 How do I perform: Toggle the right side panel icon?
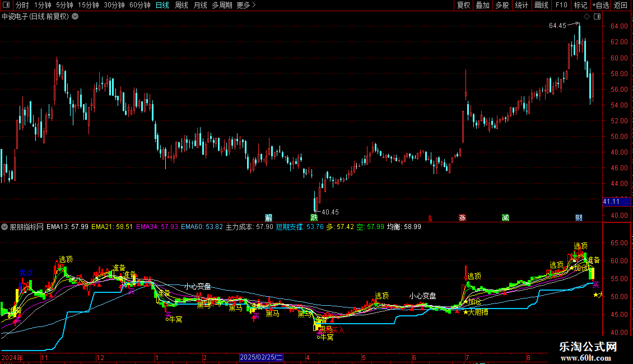[x=597, y=17]
